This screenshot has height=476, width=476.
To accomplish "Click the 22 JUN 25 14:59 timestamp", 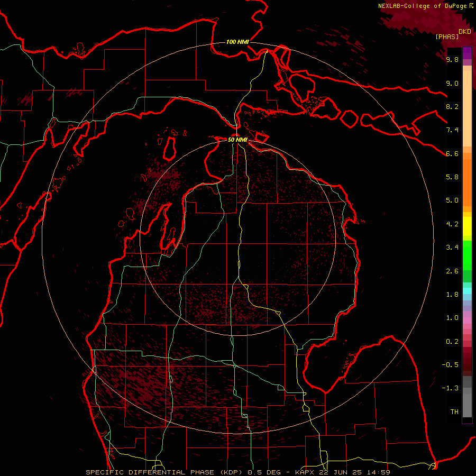I will pos(354,472).
